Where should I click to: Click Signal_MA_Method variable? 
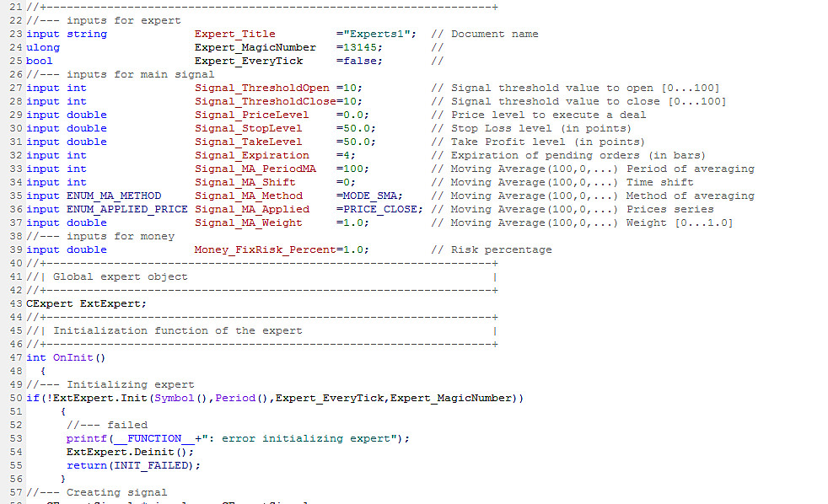(248, 196)
